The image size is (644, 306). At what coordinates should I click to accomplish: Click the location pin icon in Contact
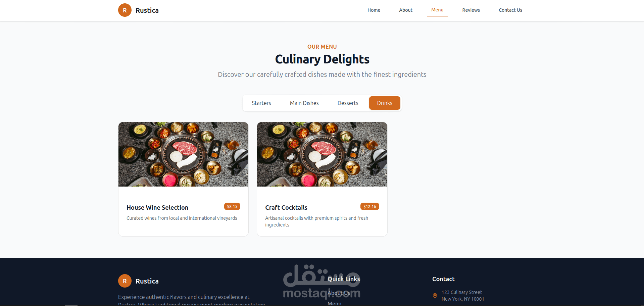435,296
